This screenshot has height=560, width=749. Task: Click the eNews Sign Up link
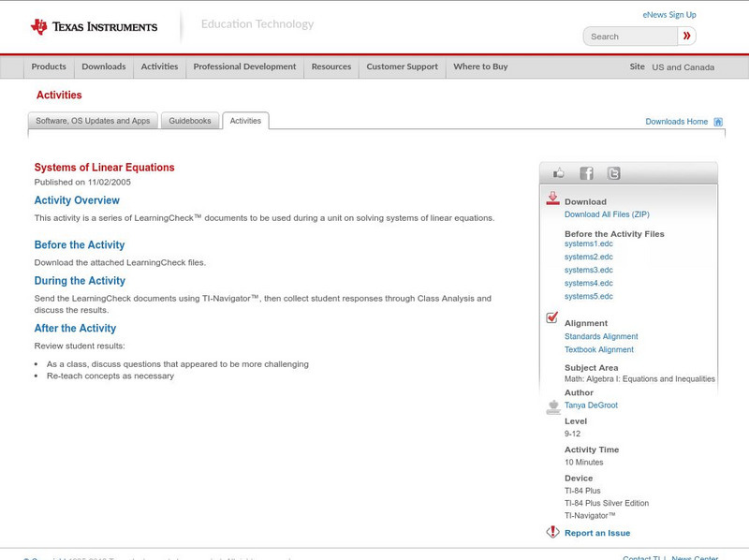[668, 15]
